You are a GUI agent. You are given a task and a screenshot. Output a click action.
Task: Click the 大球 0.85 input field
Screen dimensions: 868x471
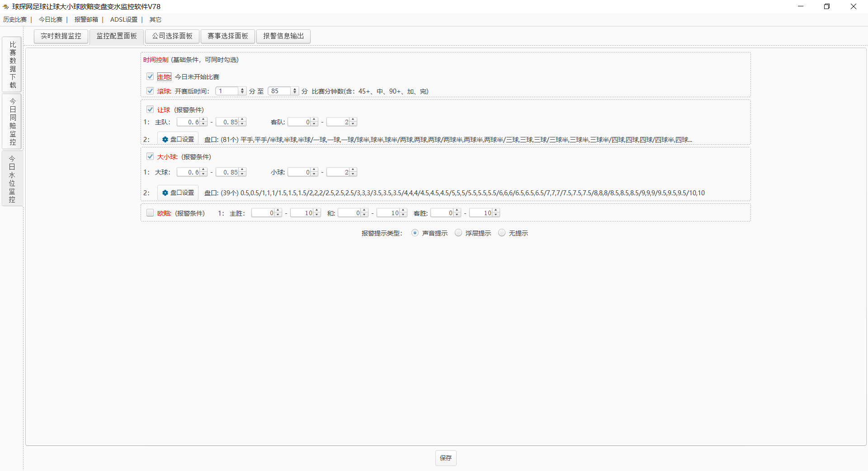[228, 172]
